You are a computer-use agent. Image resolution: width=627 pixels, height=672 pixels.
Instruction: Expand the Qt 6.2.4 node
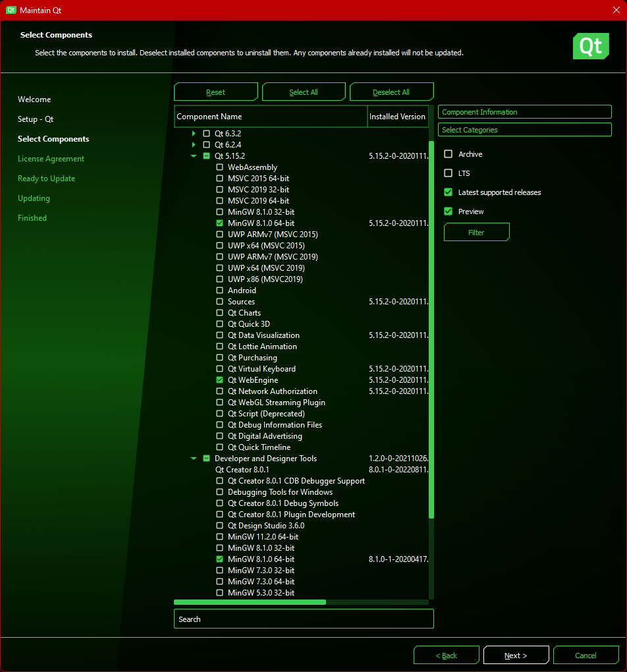coord(194,144)
